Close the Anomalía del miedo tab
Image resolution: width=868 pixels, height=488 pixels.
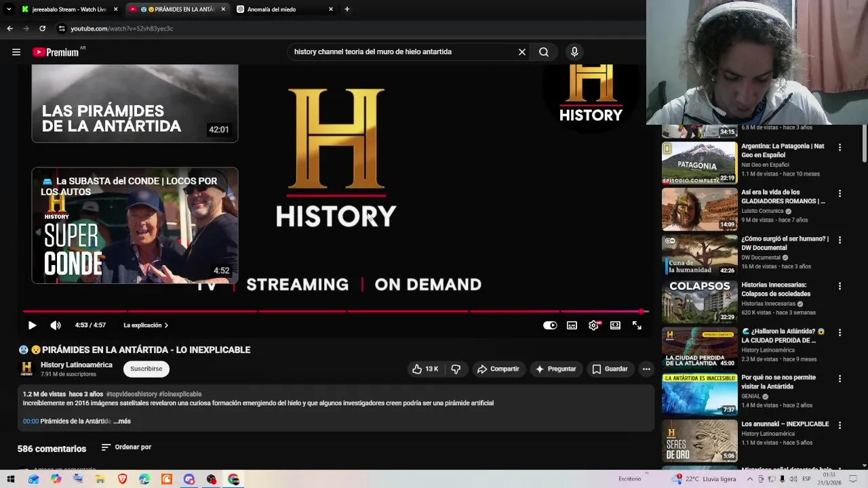[330, 9]
